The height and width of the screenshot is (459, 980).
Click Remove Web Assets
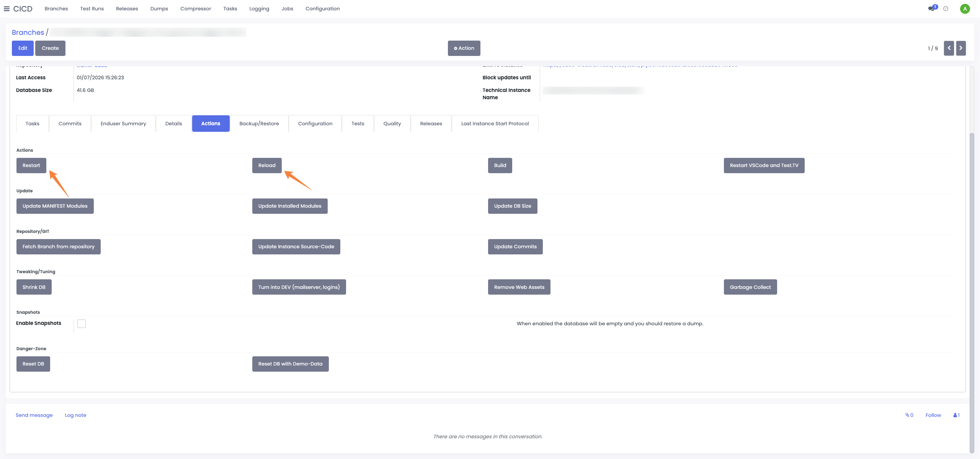[519, 287]
